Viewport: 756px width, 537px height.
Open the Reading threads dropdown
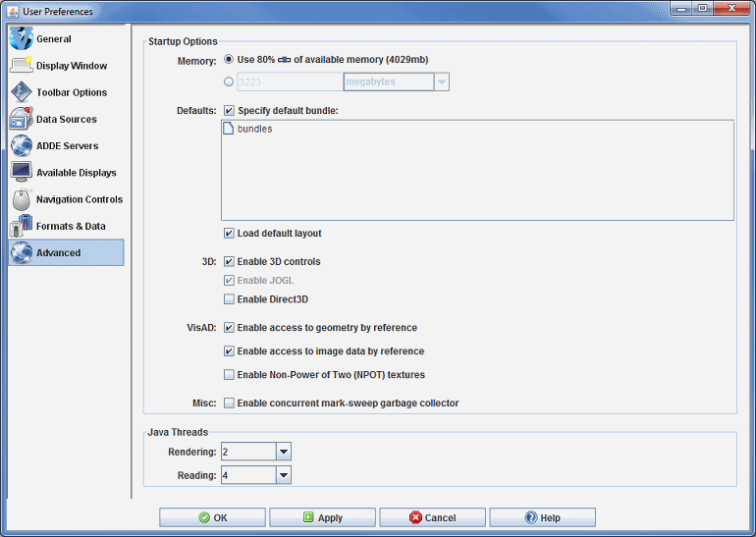(x=283, y=475)
